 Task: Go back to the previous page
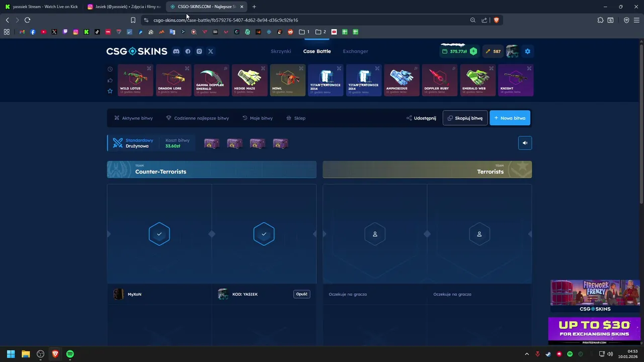point(7,20)
